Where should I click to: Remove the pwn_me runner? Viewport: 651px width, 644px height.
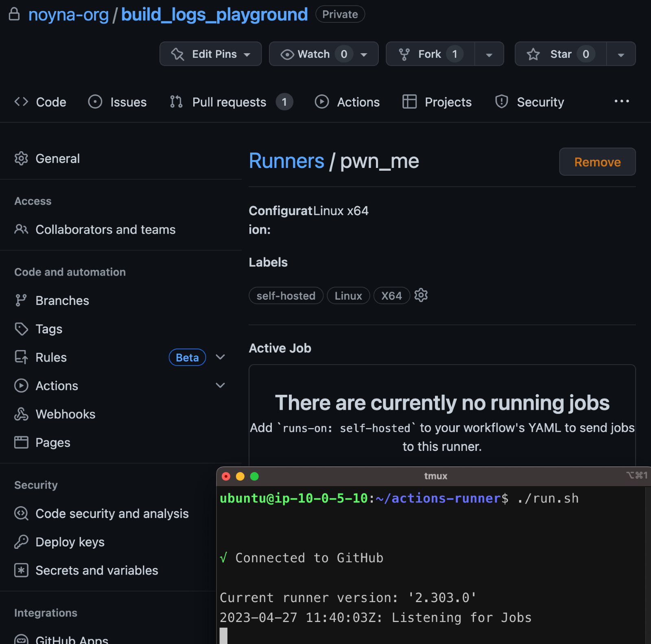(x=597, y=162)
